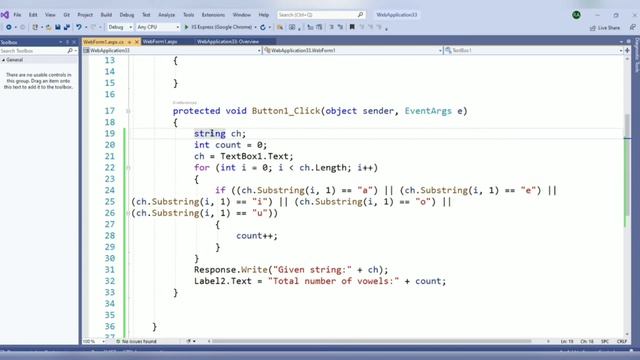Viewport: 640px width, 360px height.
Task: Click the Save icon in toolbar
Action: (58, 27)
